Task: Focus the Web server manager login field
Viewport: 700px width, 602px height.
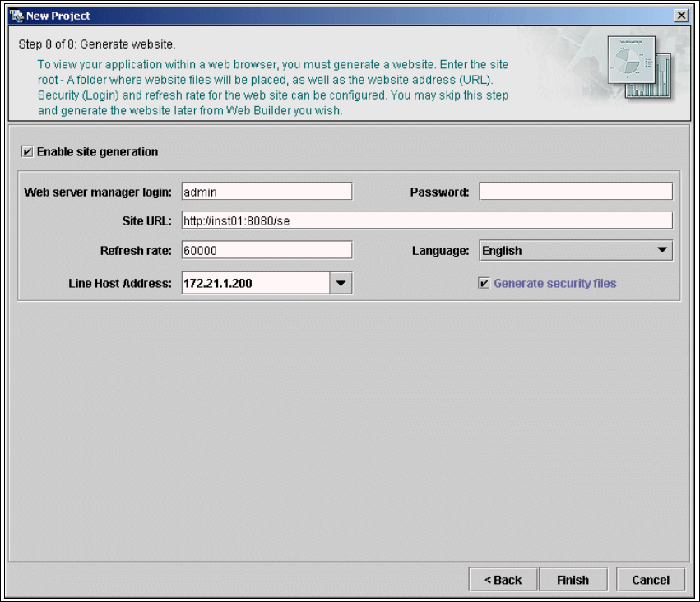Action: 267,192
